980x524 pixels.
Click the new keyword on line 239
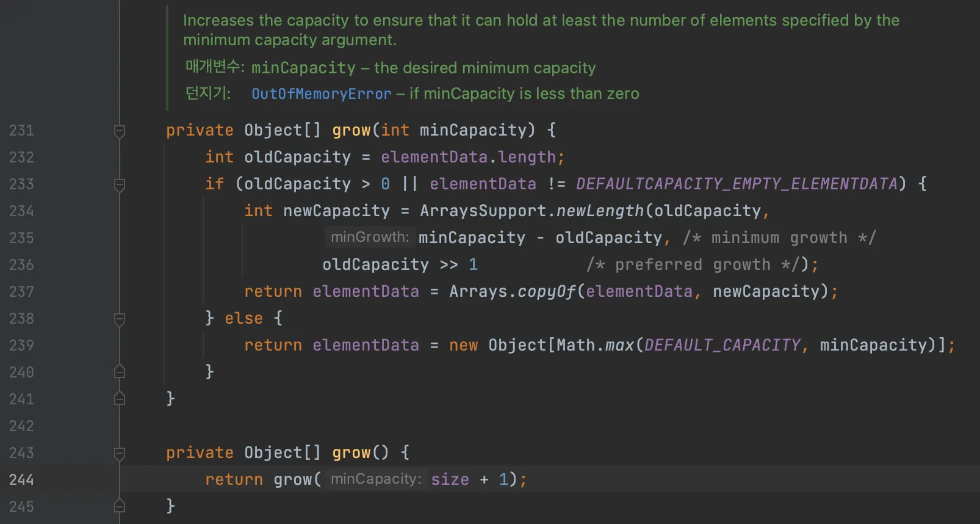click(464, 345)
